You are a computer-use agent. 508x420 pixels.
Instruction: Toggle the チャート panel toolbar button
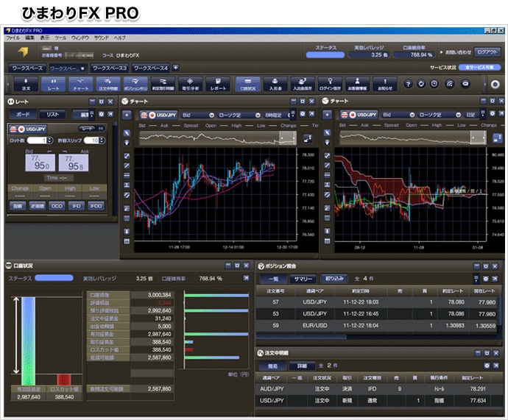(x=81, y=84)
